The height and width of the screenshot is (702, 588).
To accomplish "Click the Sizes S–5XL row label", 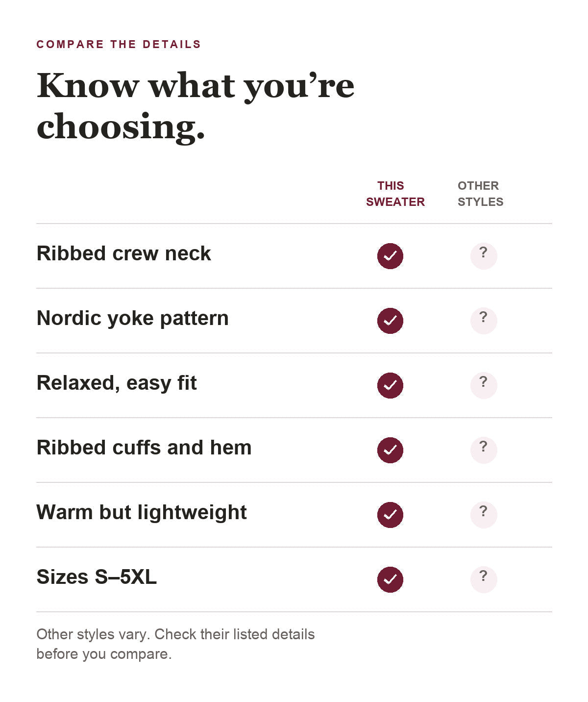I will point(97,577).
